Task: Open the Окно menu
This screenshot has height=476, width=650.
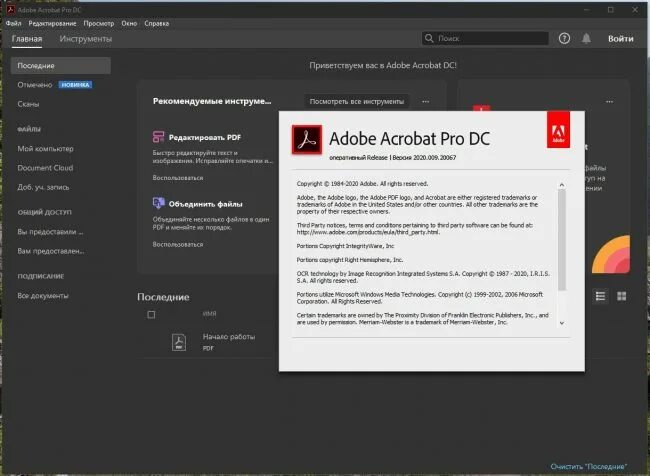Action: pyautogui.click(x=129, y=23)
